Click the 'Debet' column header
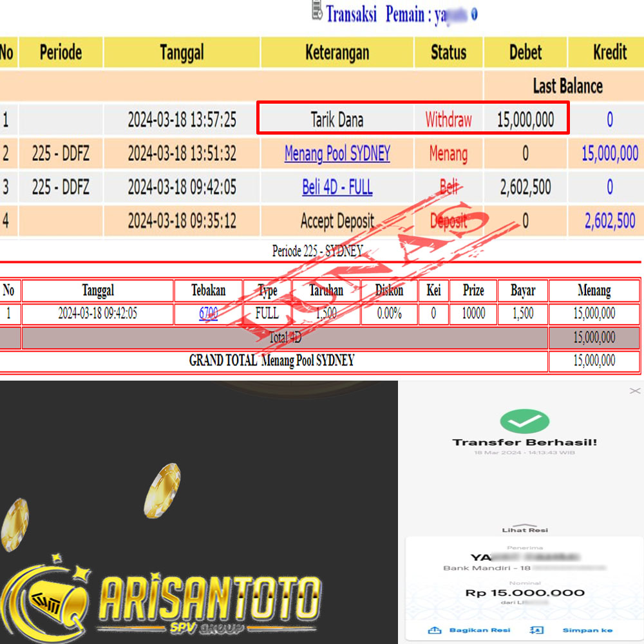The image size is (644, 644). (526, 53)
